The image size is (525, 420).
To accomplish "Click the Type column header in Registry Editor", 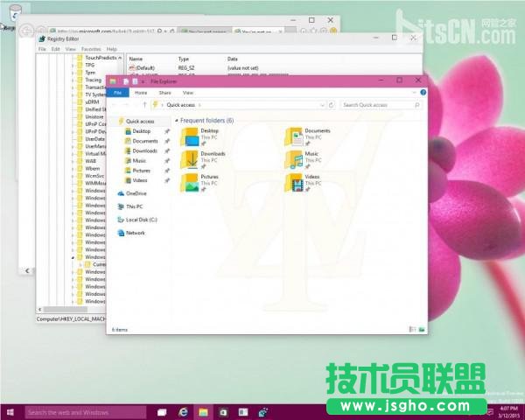I will click(x=184, y=59).
